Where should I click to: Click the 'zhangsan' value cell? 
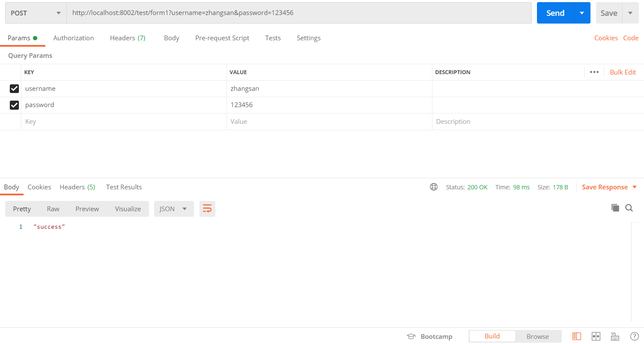click(x=329, y=89)
